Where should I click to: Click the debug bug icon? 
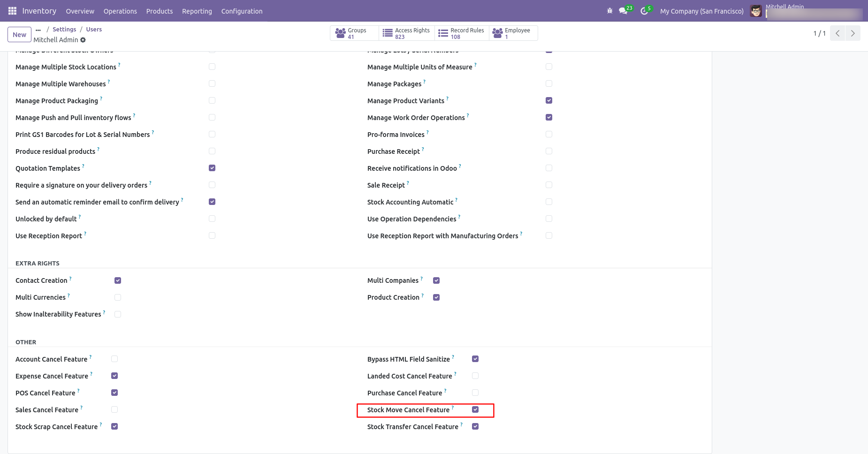pyautogui.click(x=609, y=11)
